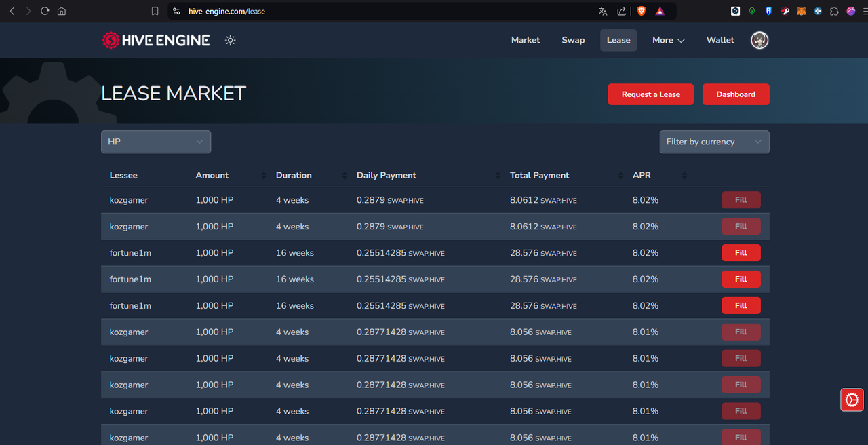Image resolution: width=868 pixels, height=445 pixels.
Task: Toggle light/dark theme with the sun icon
Action: pos(231,41)
